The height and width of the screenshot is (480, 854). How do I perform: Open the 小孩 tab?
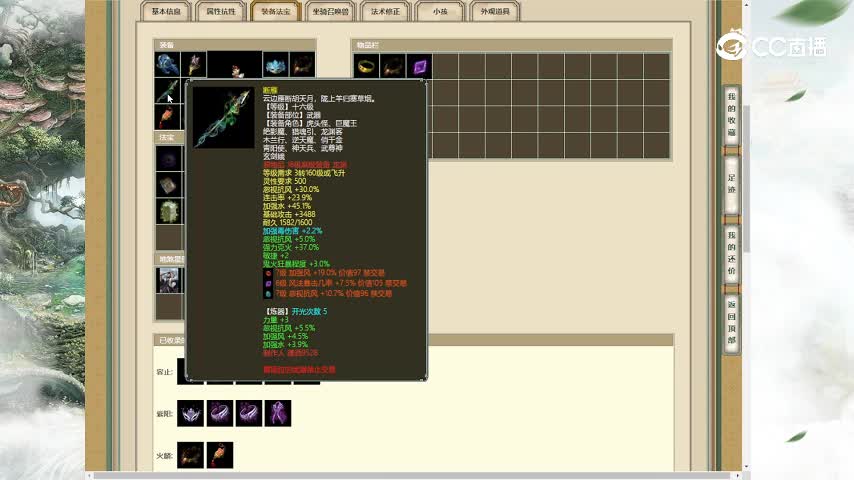click(440, 11)
